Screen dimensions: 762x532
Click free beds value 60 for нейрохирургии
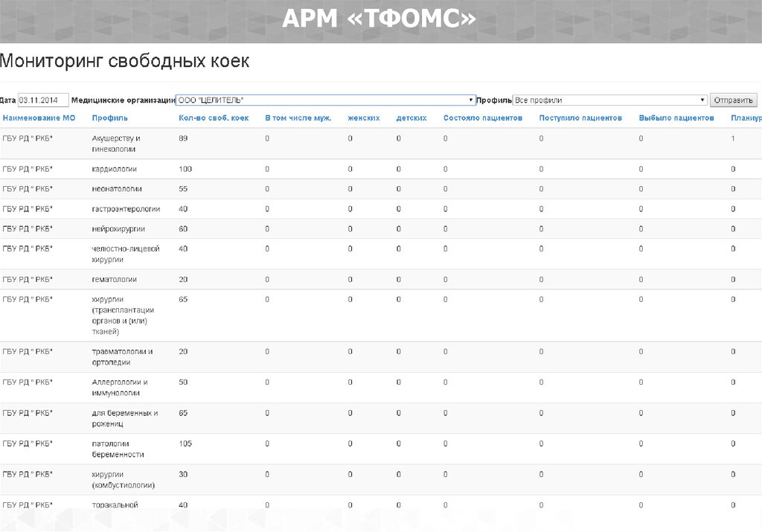(183, 229)
